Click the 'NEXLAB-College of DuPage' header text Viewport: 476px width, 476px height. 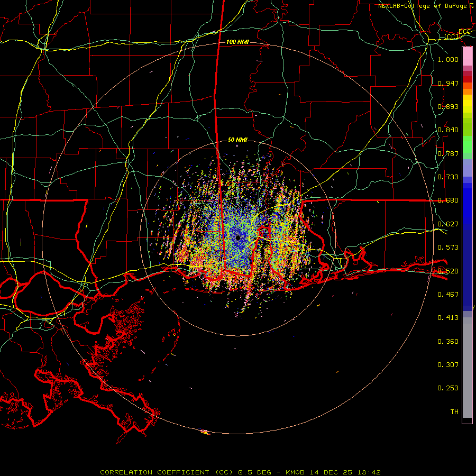point(422,6)
